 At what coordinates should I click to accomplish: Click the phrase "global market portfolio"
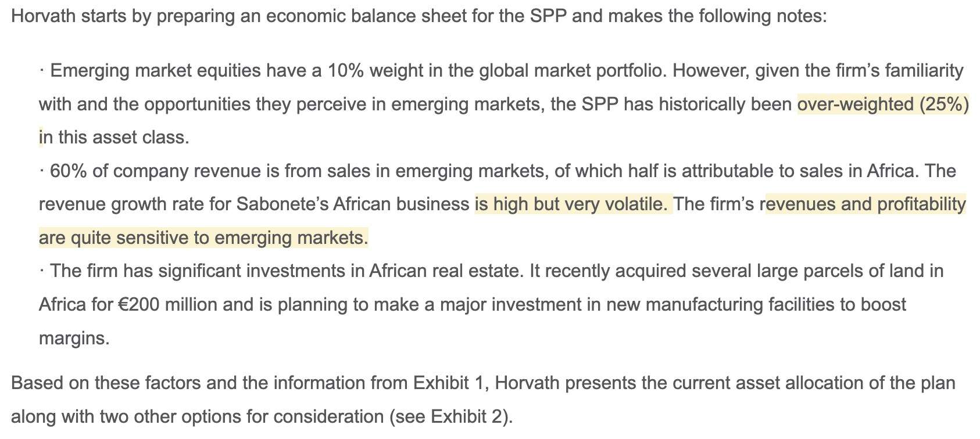pyautogui.click(x=573, y=71)
